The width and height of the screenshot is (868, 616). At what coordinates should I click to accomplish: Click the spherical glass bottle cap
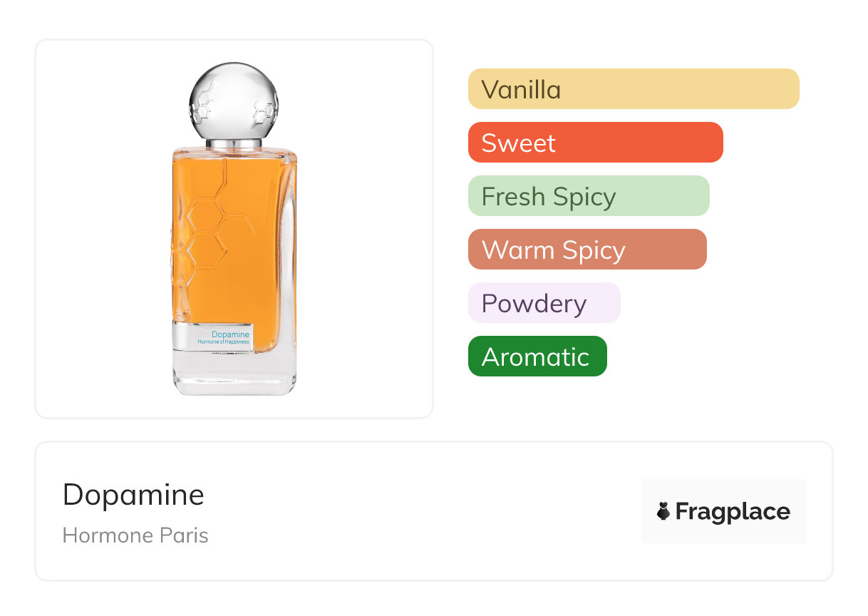(234, 100)
